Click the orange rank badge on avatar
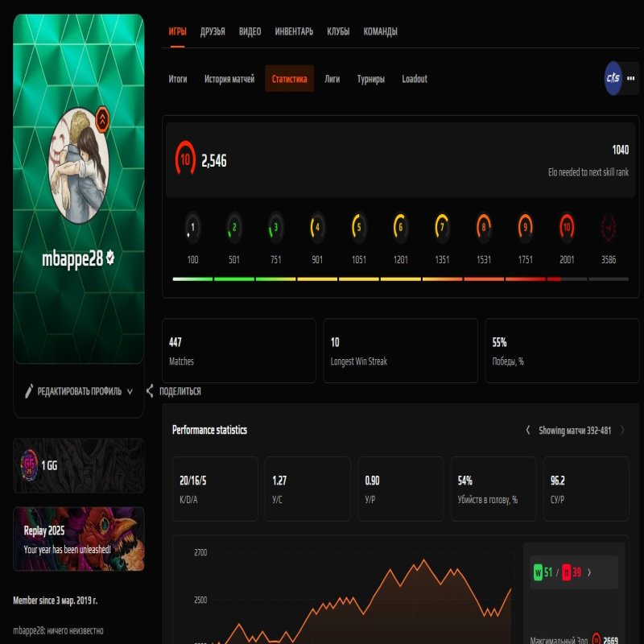This screenshot has width=644, height=644. 104,120
